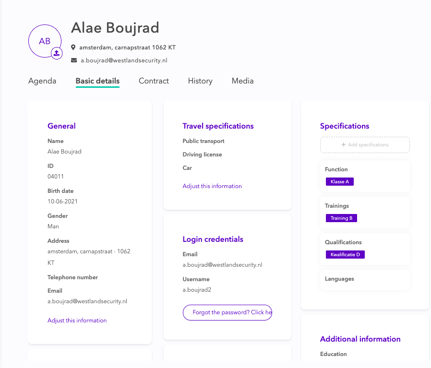Click the plus icon in Add specifications
Image resolution: width=431 pixels, height=368 pixels.
343,145
